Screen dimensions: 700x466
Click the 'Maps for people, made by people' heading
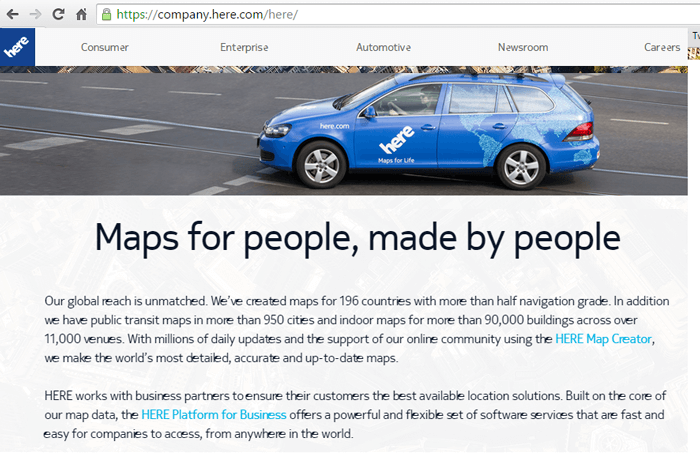(x=358, y=238)
